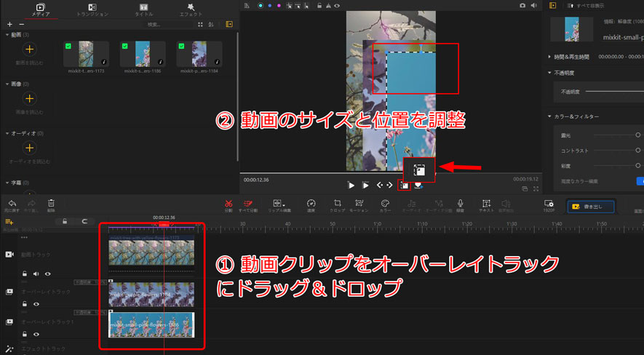The height and width of the screenshot is (355, 644).
Task: Click the 彩度 saturation slider handle
Action: point(638,165)
